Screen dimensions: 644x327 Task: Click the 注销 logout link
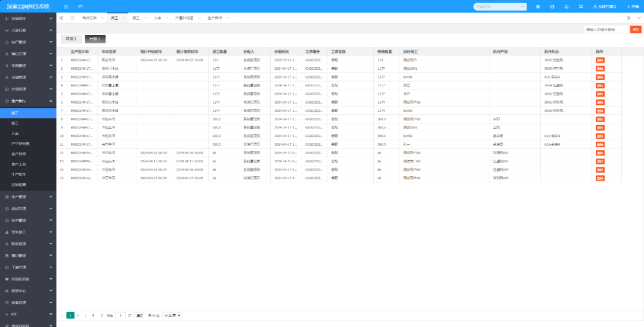pos(633,7)
